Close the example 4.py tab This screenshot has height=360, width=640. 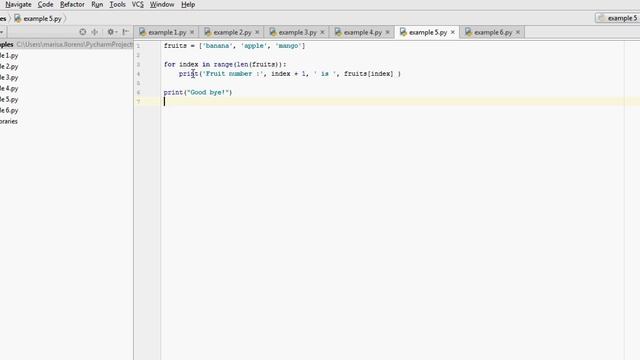(x=388, y=32)
